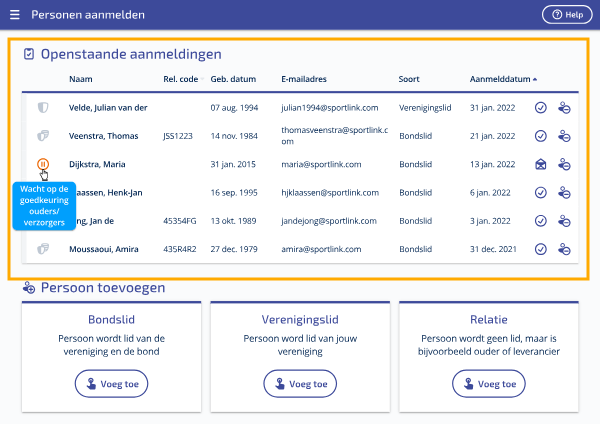This screenshot has width=600, height=424.
Task: Sort by Aanmelddatum column arrow
Action: coord(535,79)
